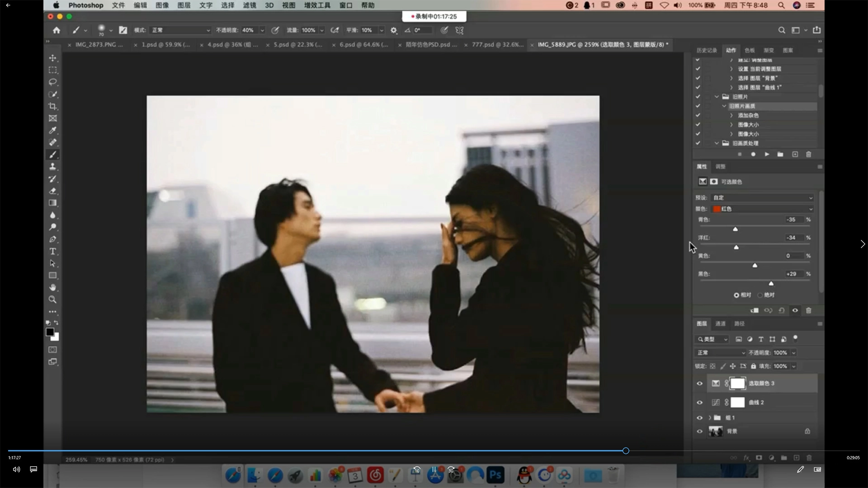
Task: Expand the 组 1 layer group
Action: [710, 418]
